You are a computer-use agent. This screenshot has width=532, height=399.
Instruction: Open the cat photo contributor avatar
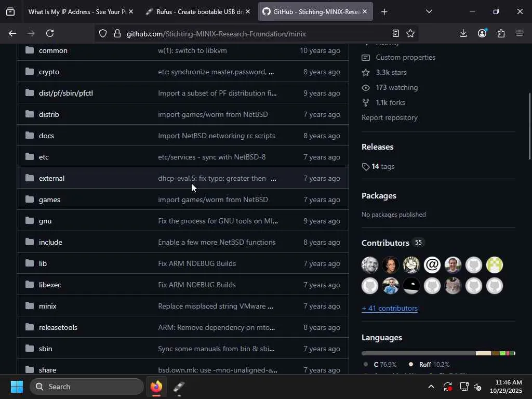point(453,286)
